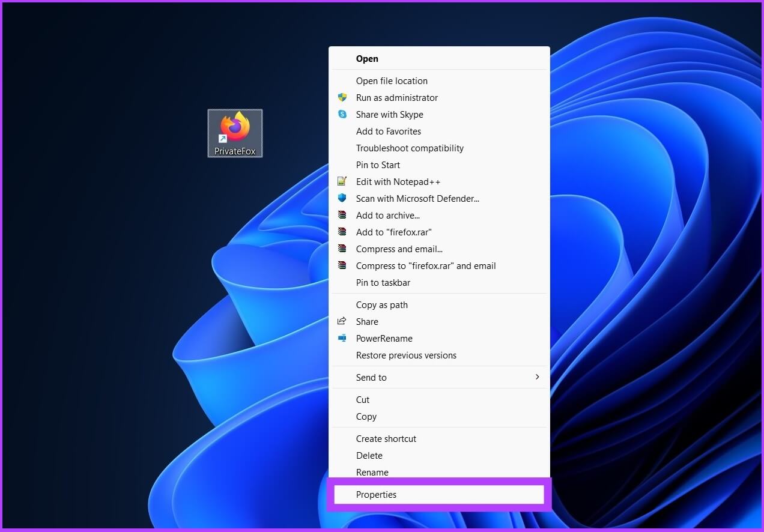Click the WinRAR icon beside Compress to "firefox.rar" and email

coord(342,265)
